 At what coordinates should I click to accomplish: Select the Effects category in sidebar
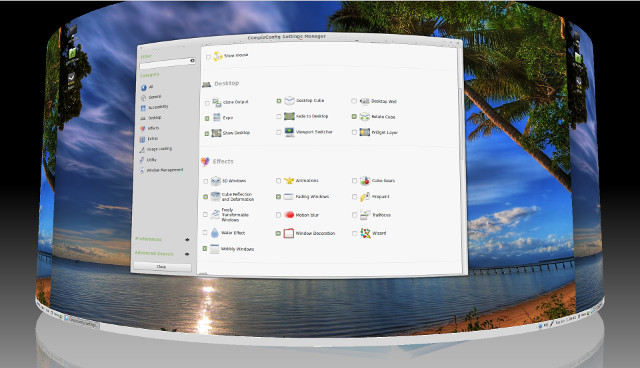click(x=150, y=129)
